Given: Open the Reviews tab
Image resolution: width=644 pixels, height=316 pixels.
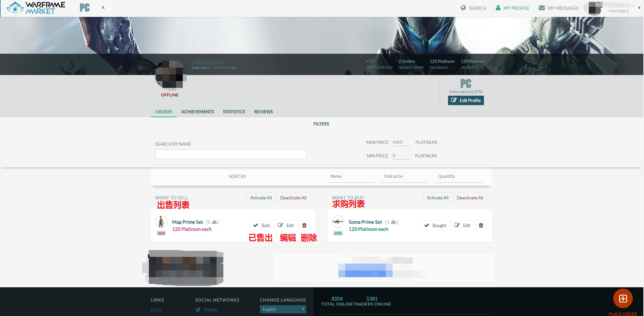Looking at the screenshot, I should (x=263, y=112).
